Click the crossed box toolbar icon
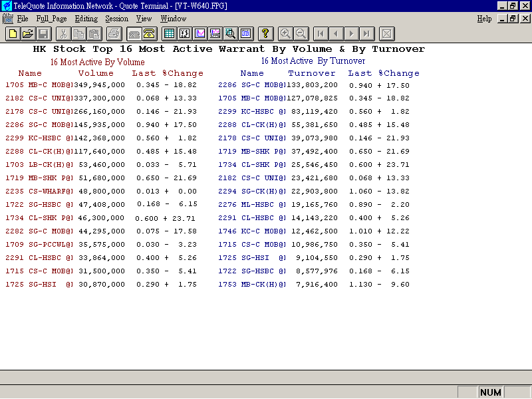The height and width of the screenshot is (399, 532). tap(387, 34)
